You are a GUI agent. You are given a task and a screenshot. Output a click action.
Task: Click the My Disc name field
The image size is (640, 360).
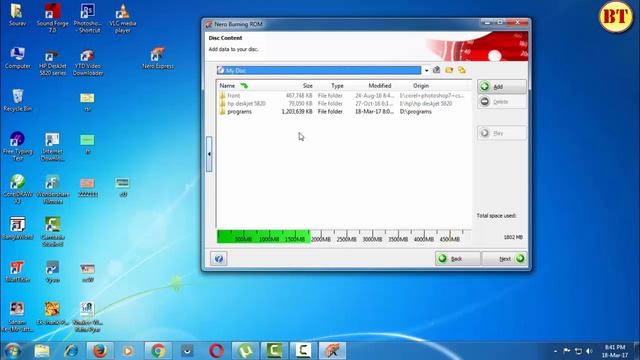319,70
